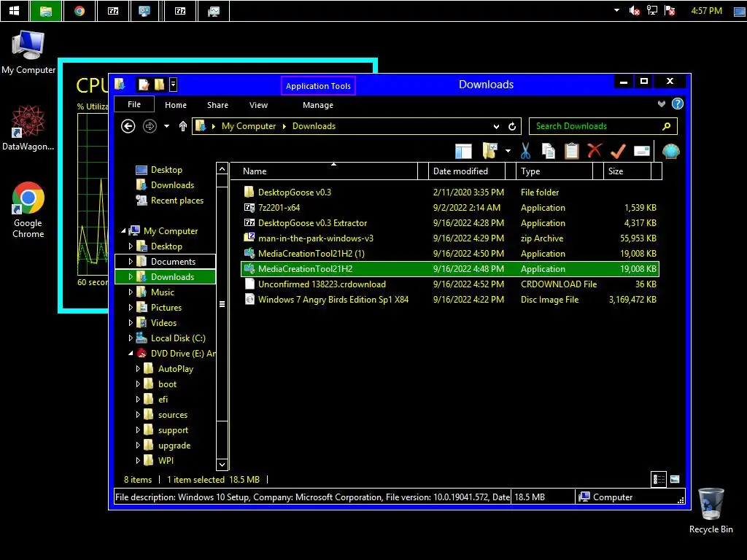This screenshot has height=560, width=747.
Task: Go back with the Back arrow button
Action: [128, 126]
